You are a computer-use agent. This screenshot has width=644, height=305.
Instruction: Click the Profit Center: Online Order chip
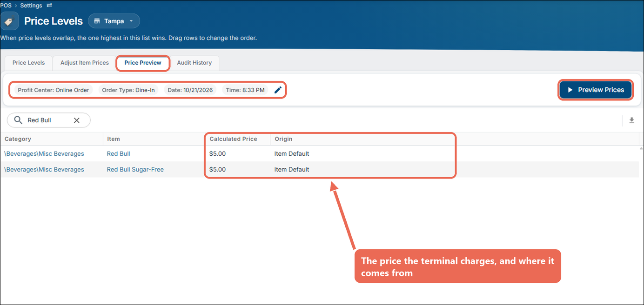coord(54,90)
